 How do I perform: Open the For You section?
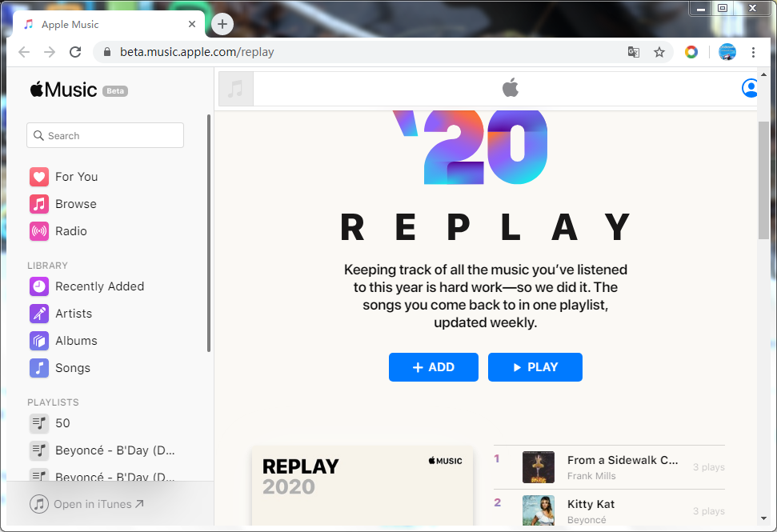click(77, 176)
